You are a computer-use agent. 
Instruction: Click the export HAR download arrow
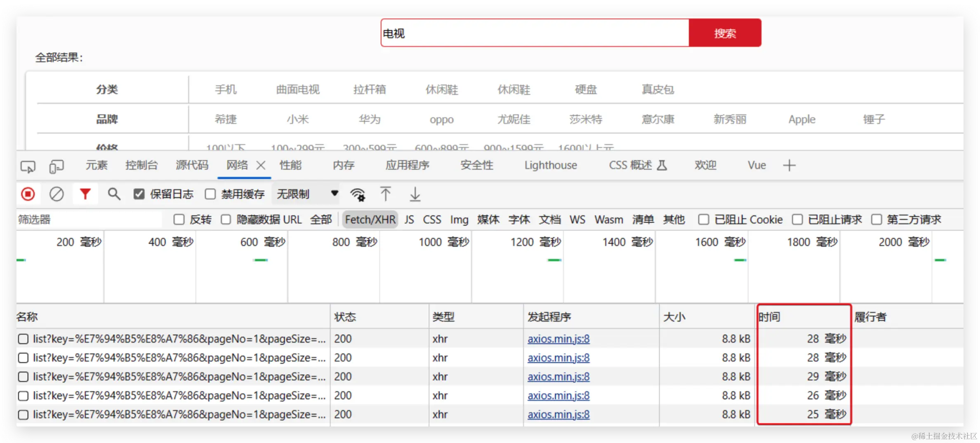(415, 194)
